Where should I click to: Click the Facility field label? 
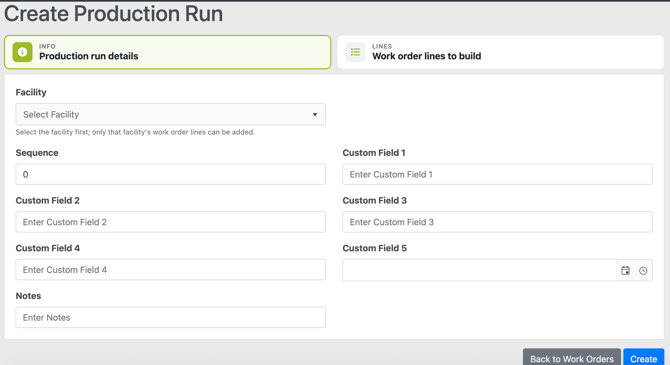31,92
